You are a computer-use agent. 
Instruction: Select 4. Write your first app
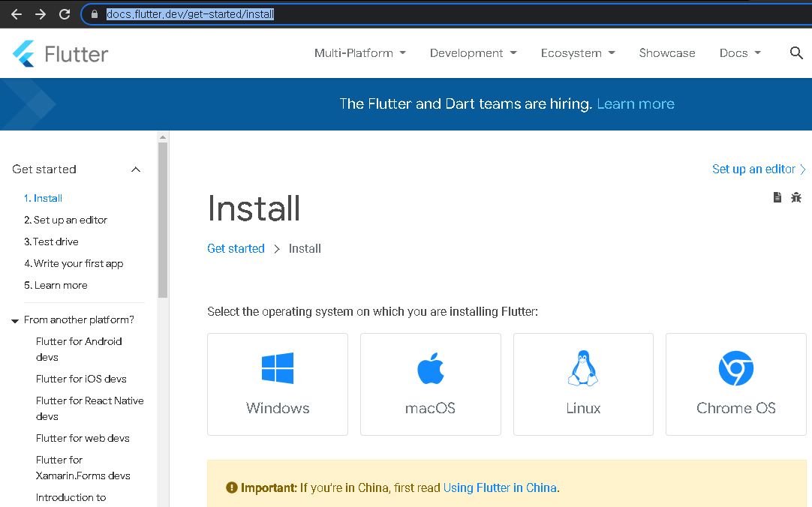tap(74, 264)
